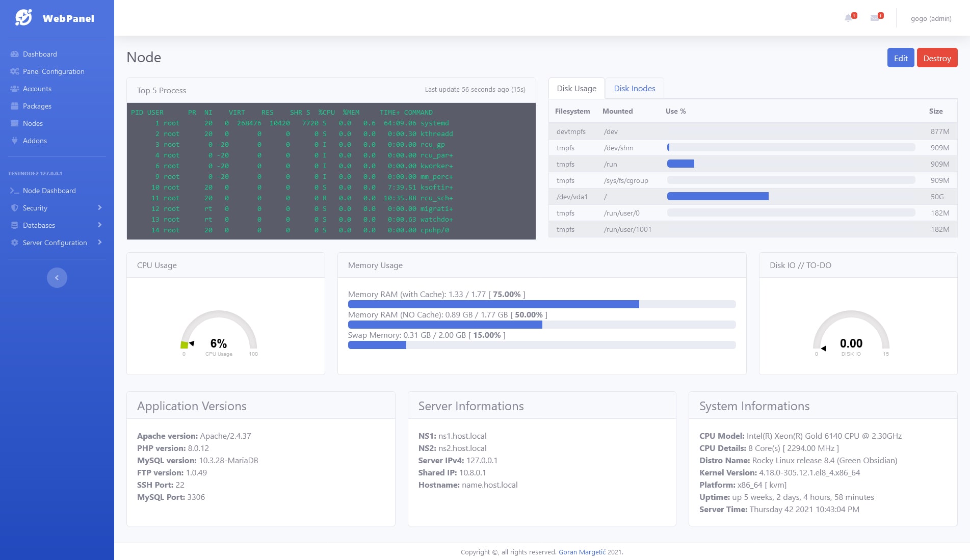Collapse the sidebar with round arrow toggle
970x560 pixels.
pos(57,278)
